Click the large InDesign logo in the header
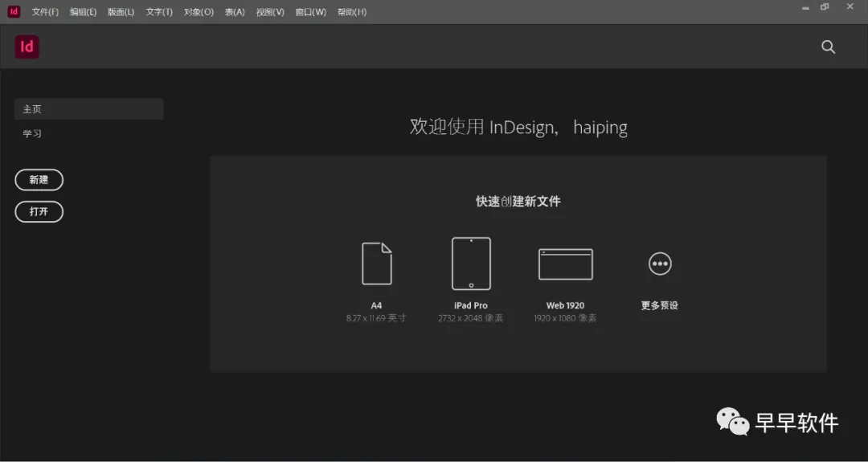This screenshot has width=868, height=462. pos(27,47)
